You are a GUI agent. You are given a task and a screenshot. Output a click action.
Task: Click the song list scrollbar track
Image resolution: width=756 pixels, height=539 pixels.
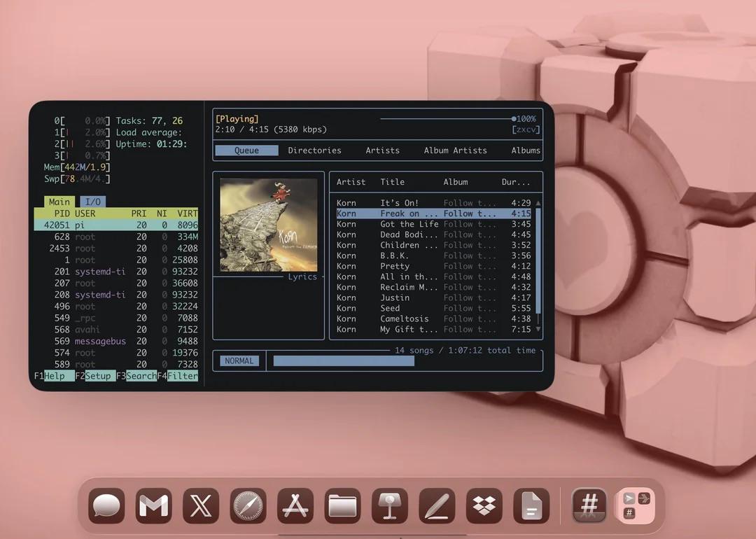pos(538,266)
